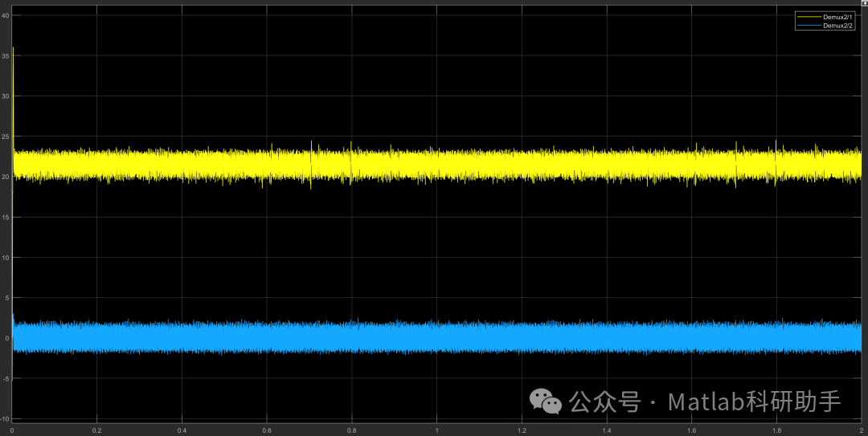
Task: Click the y-axis tick label 30
Action: 5,96
